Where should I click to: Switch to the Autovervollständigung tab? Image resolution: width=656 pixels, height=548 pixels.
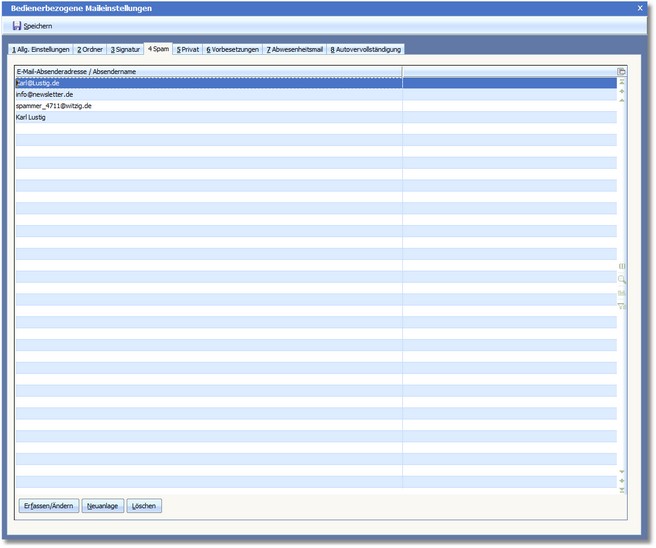coord(366,49)
